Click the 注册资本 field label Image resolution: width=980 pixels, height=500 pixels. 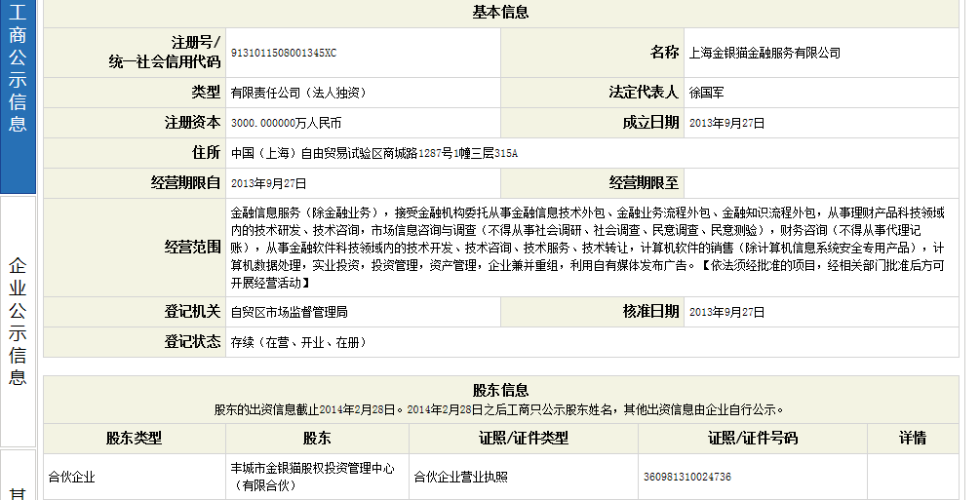click(x=192, y=123)
